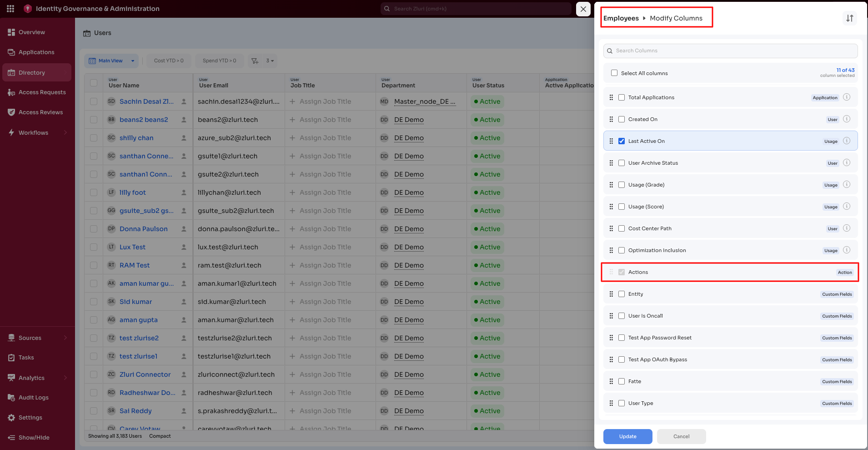Enable the Created On column
This screenshot has width=868, height=450.
[622, 119]
